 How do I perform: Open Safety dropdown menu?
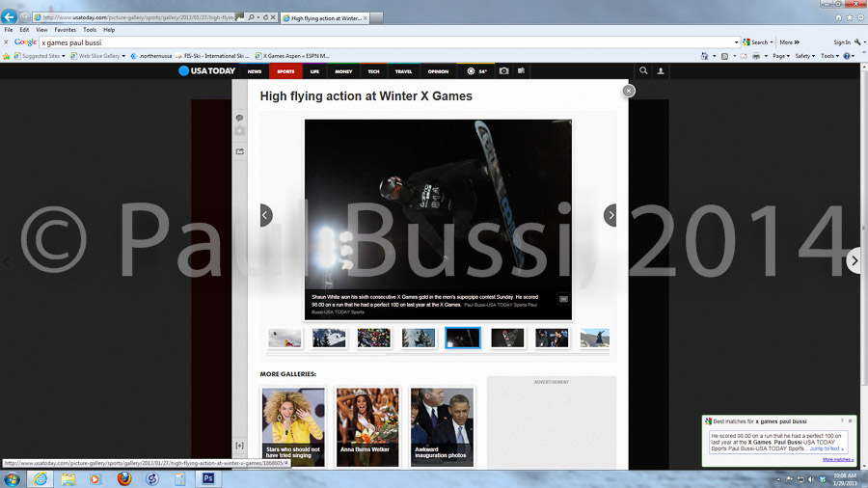click(x=805, y=56)
